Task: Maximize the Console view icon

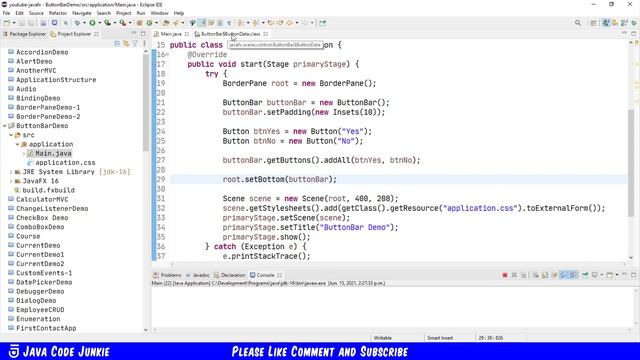Action: tap(633, 275)
